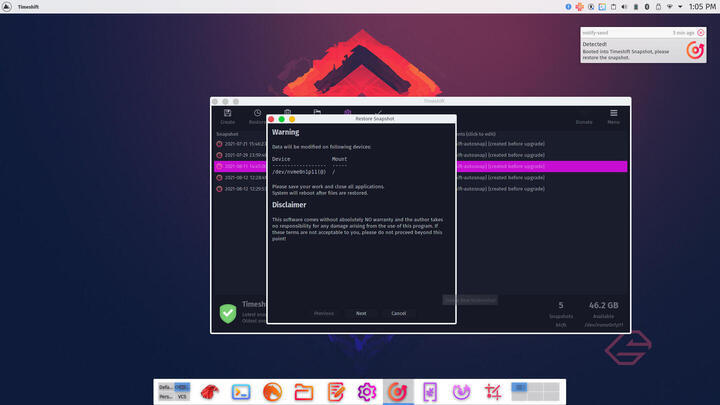The image size is (720, 405).
Task: Click the Timeshift icon inside the notification
Action: [695, 50]
